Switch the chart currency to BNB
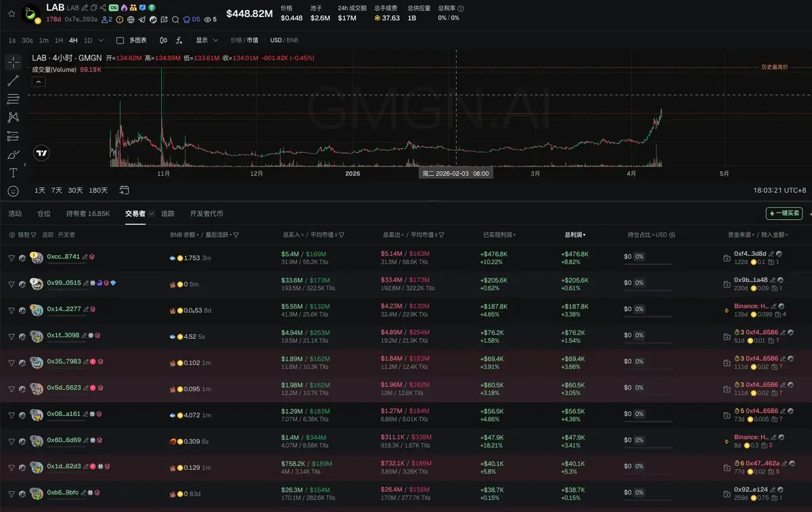 point(292,41)
